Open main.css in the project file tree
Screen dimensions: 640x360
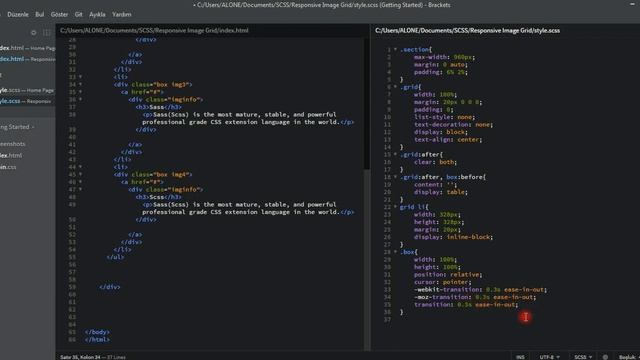(x=8, y=167)
